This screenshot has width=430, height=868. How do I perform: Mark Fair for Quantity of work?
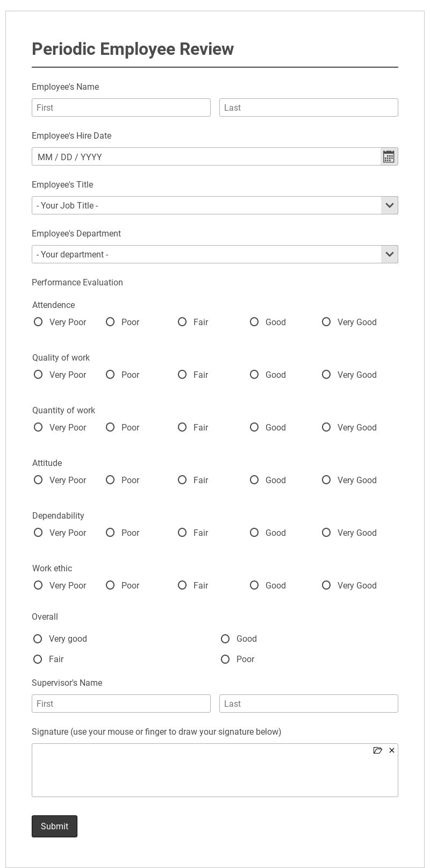[182, 427]
